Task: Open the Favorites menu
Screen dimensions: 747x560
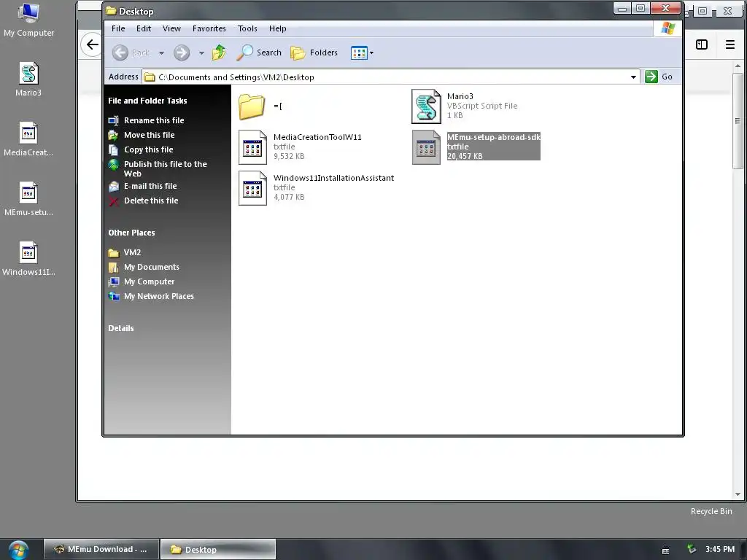Action: click(x=209, y=28)
